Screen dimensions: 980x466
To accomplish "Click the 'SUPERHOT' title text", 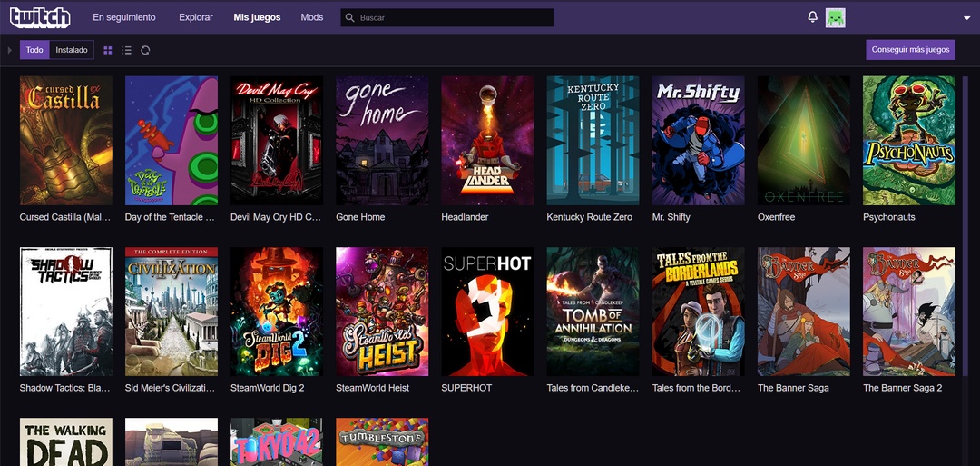I will (x=466, y=388).
